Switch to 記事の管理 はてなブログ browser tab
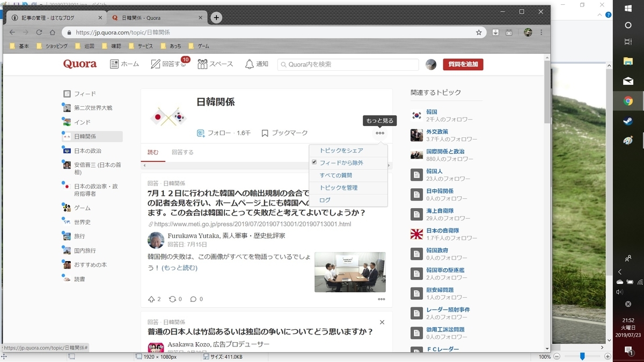Screen dimensions: 644x362 click(x=56, y=18)
